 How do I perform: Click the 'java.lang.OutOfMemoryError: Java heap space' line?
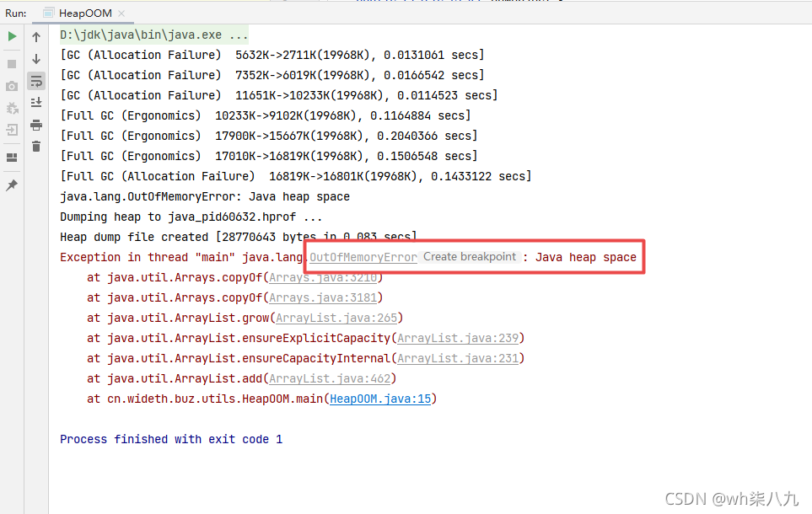coord(205,196)
